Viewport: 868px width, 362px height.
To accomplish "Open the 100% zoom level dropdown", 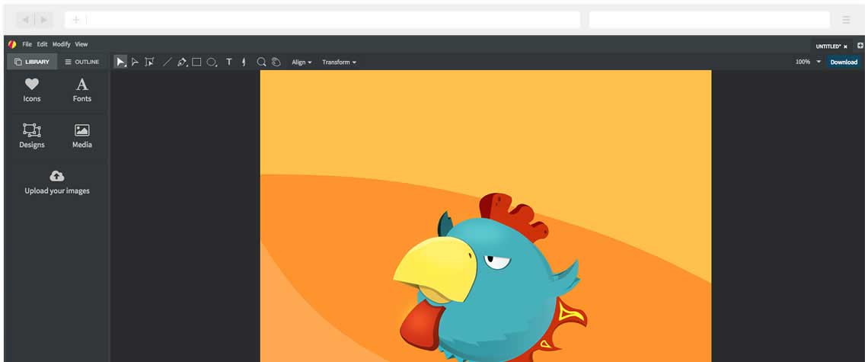I will pos(808,62).
